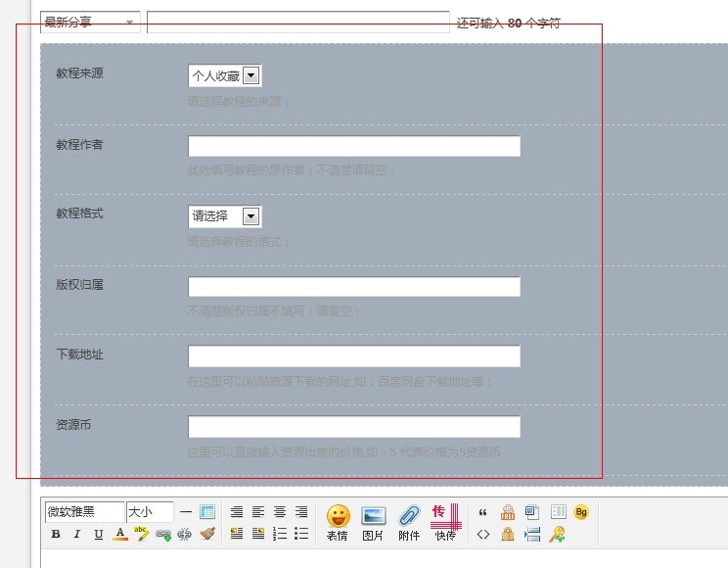
Task: Click the 资源币 price field
Action: pos(354,427)
